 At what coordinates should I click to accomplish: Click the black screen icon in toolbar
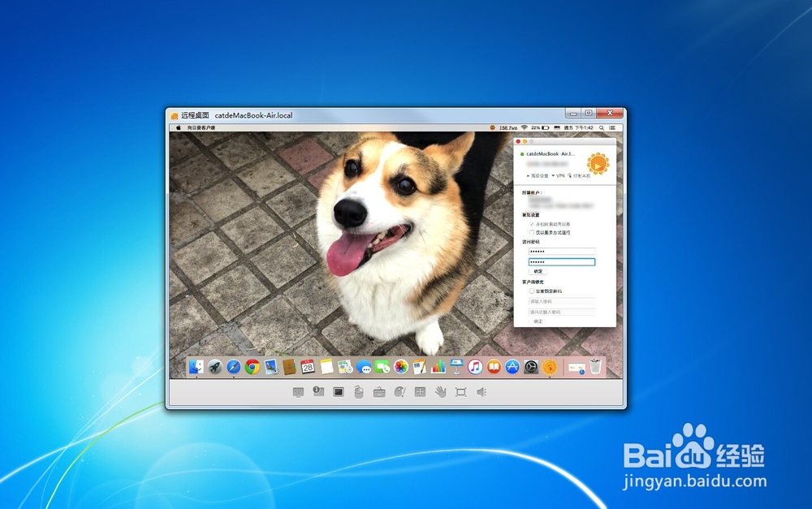pos(338,392)
